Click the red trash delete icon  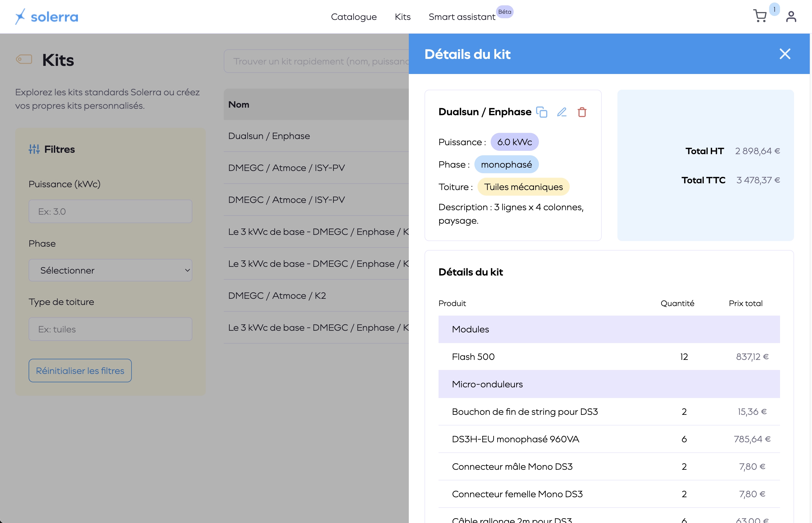(582, 112)
